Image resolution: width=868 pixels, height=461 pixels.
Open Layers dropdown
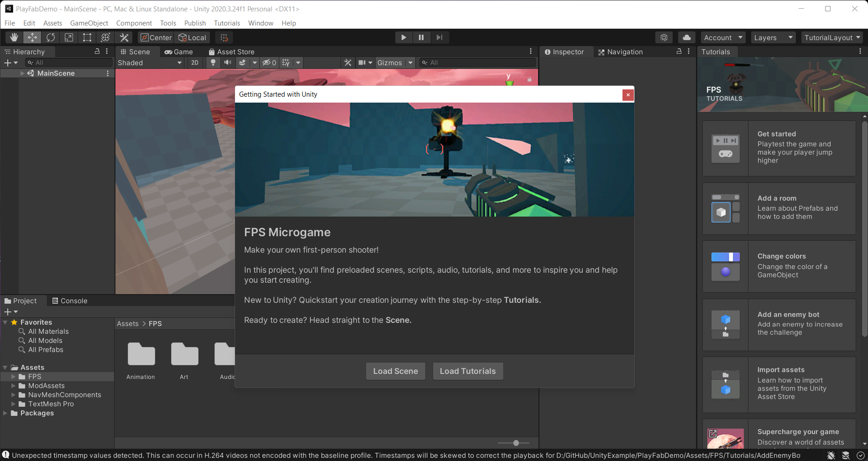[774, 37]
